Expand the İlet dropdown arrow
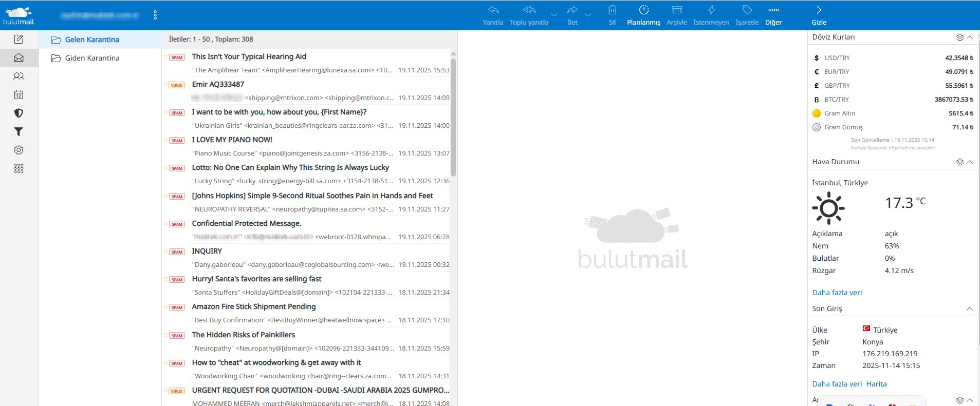 588,15
